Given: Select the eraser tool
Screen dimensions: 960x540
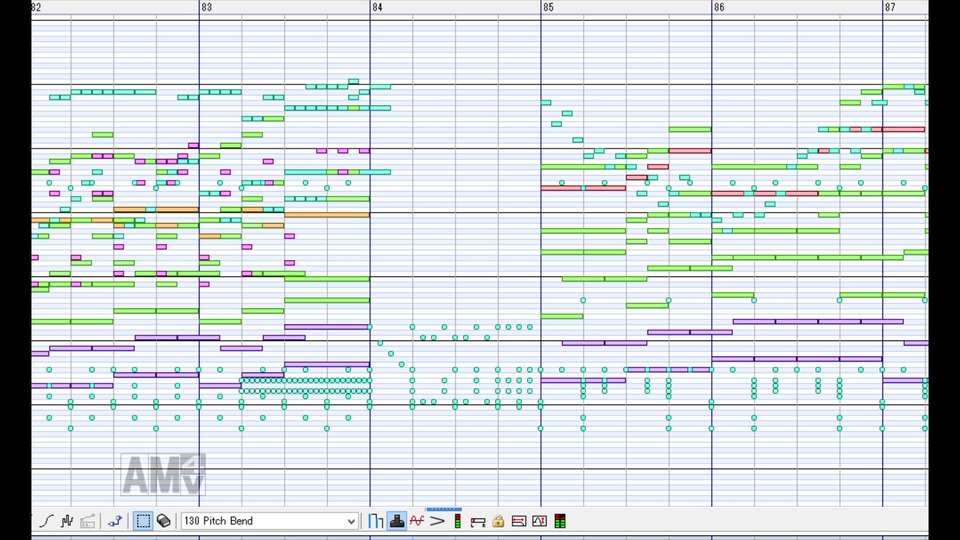Looking at the screenshot, I should (163, 521).
